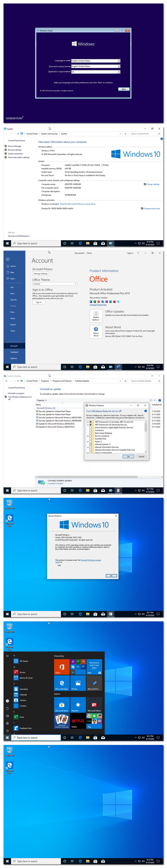Open the Netflix tile in Start menu

click(x=78, y=721)
